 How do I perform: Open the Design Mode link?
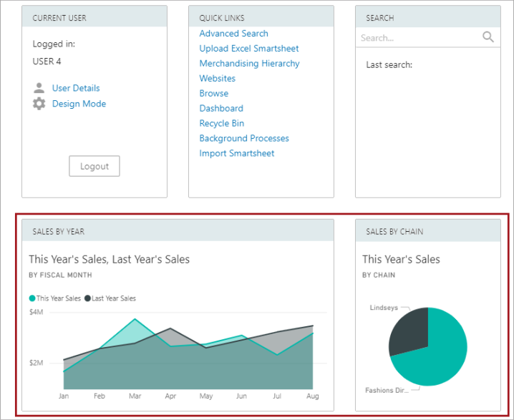point(79,104)
